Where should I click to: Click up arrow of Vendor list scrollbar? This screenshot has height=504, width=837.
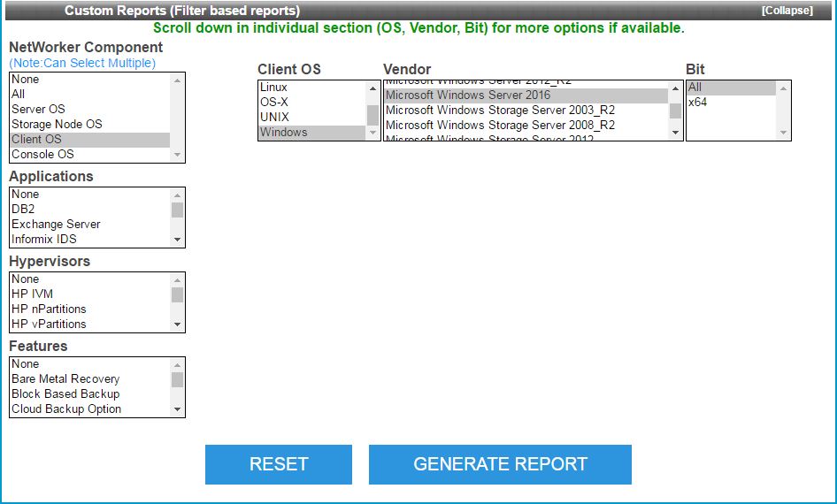675,88
